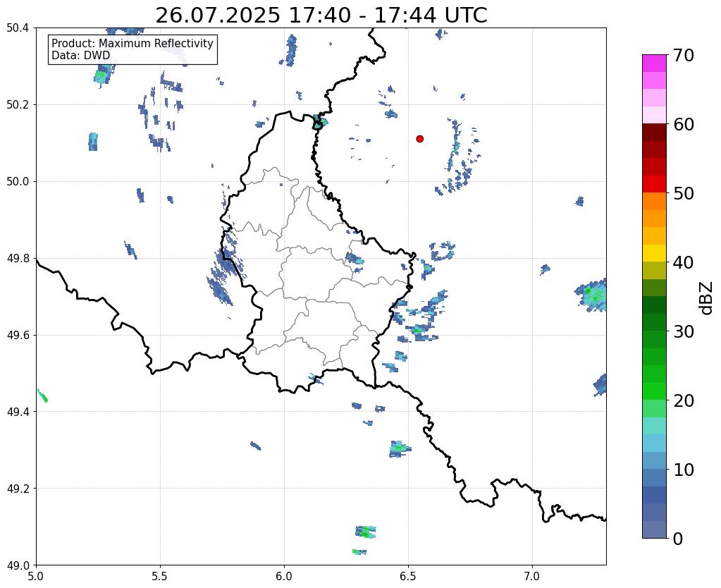721x588 pixels.
Task: Click longitude axis label 6.5
Action: (x=408, y=576)
